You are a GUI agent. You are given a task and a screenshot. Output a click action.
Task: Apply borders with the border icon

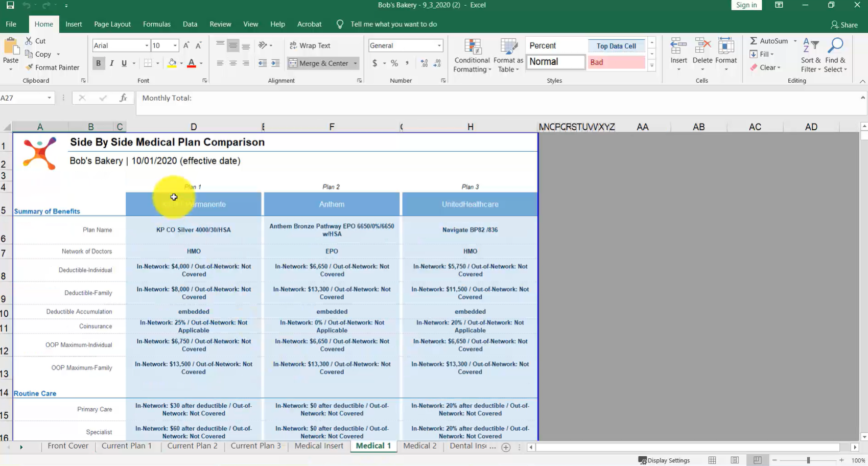click(x=148, y=63)
